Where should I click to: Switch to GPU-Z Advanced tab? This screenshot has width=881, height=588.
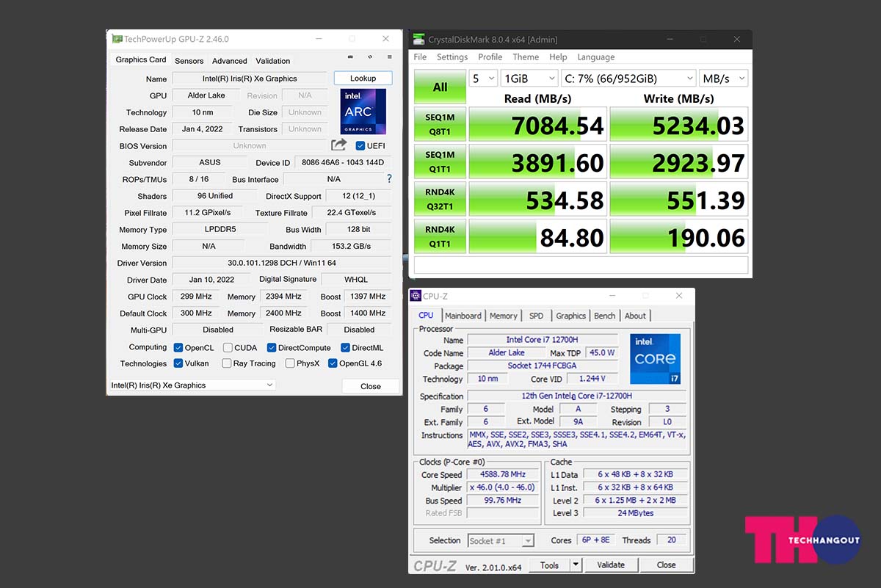tap(230, 61)
